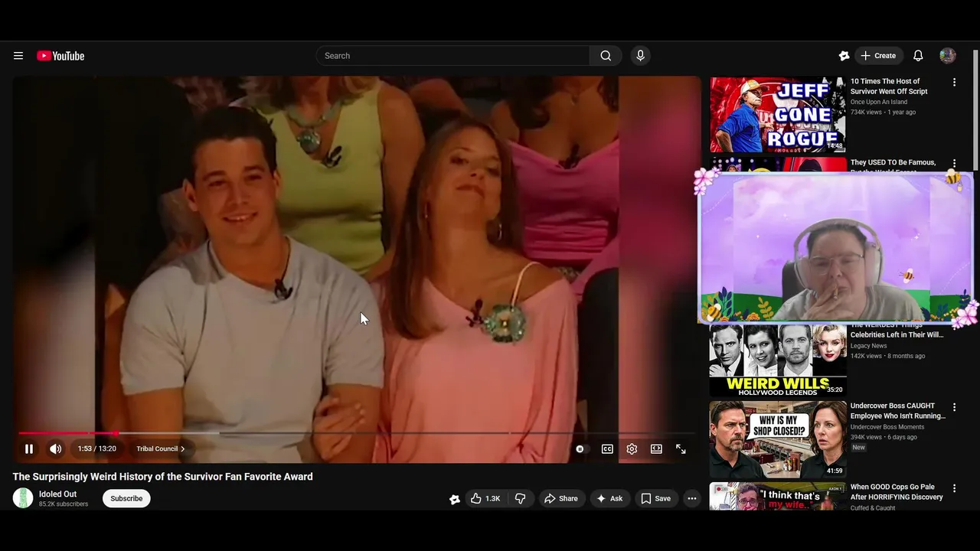
Task: Open 'Undercover Boss CAUGHT Employee' title
Action: point(898,411)
